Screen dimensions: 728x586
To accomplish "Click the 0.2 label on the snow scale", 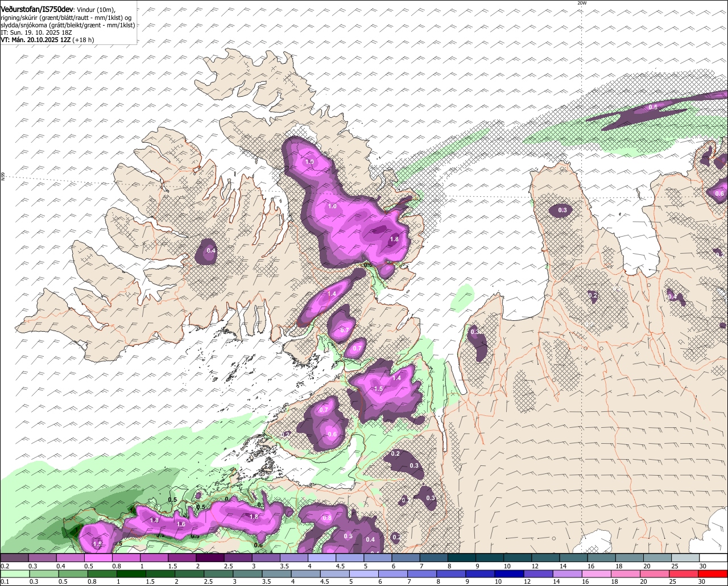I will coord(5,567).
